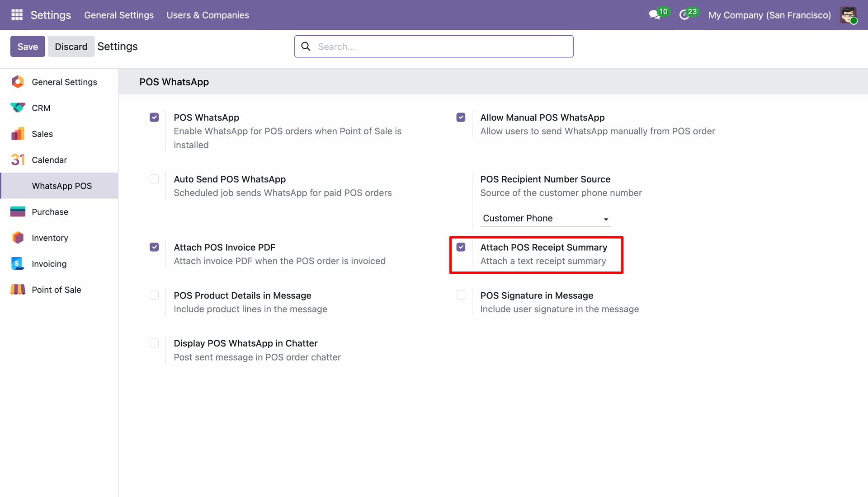Open the apps grid menu icon
The image size is (868, 497).
[x=17, y=15]
